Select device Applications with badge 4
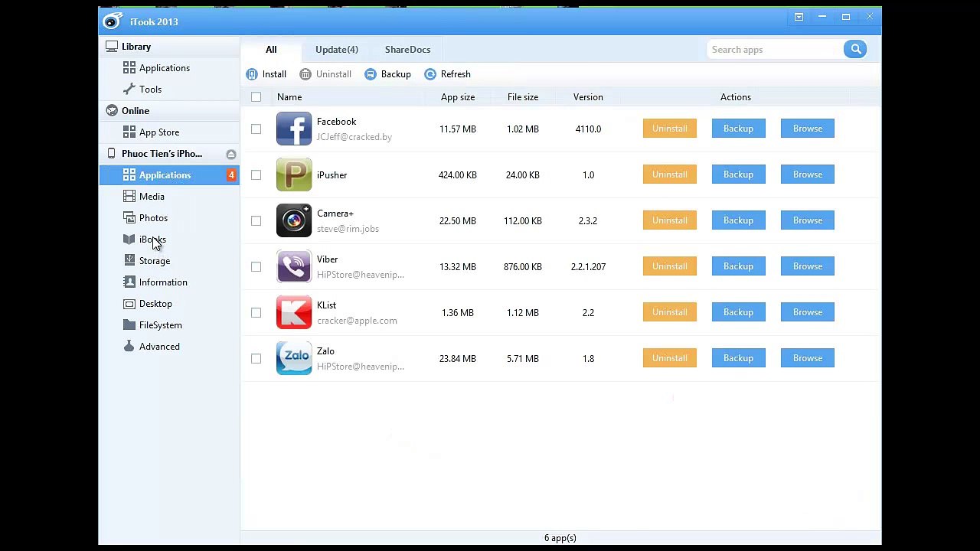This screenshot has height=551, width=980. [169, 175]
